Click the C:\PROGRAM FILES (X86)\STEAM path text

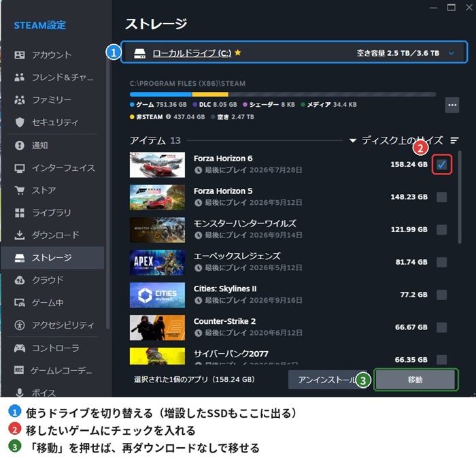[188, 84]
